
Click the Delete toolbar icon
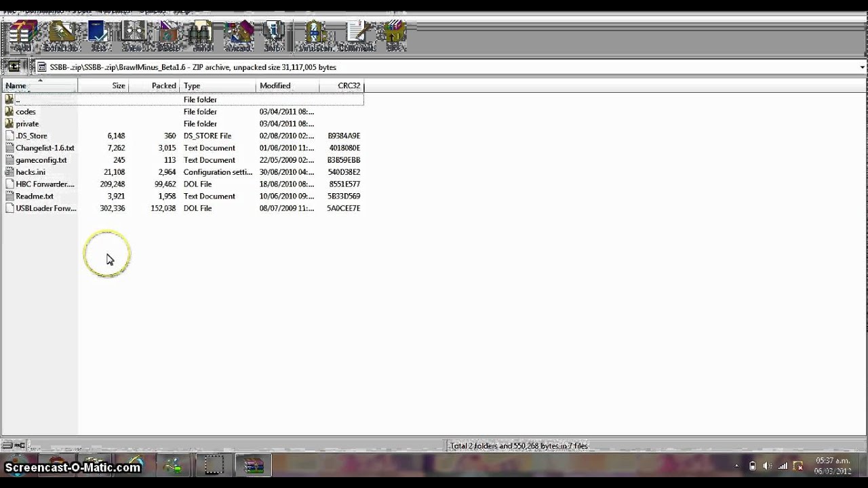[x=169, y=35]
